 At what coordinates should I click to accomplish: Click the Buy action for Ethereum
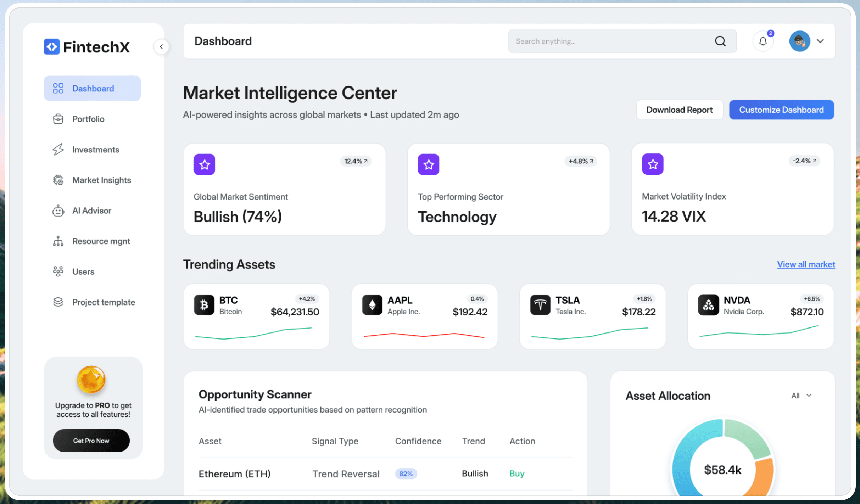(517, 474)
